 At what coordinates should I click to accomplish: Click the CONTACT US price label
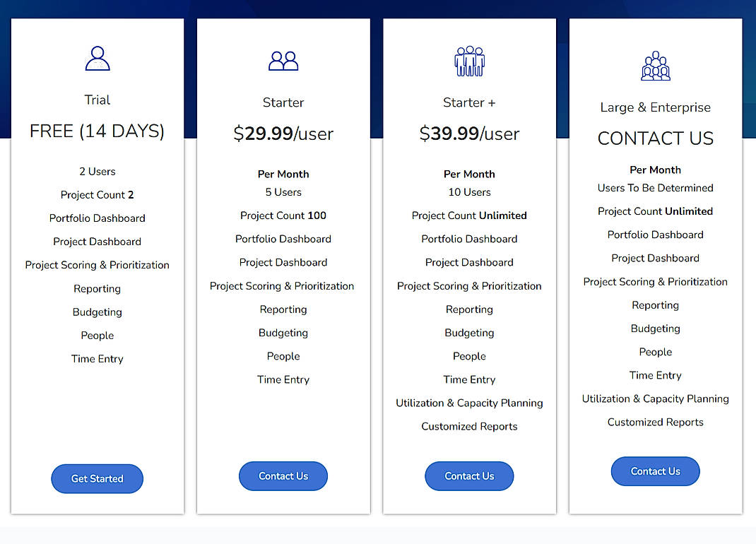coord(655,138)
